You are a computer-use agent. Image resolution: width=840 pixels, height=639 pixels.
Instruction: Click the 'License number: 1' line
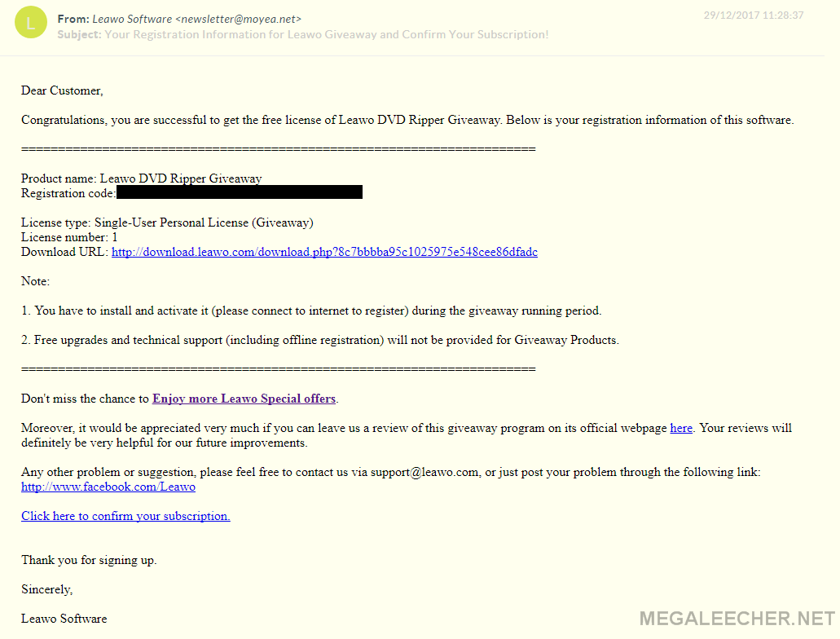pyautogui.click(x=69, y=237)
